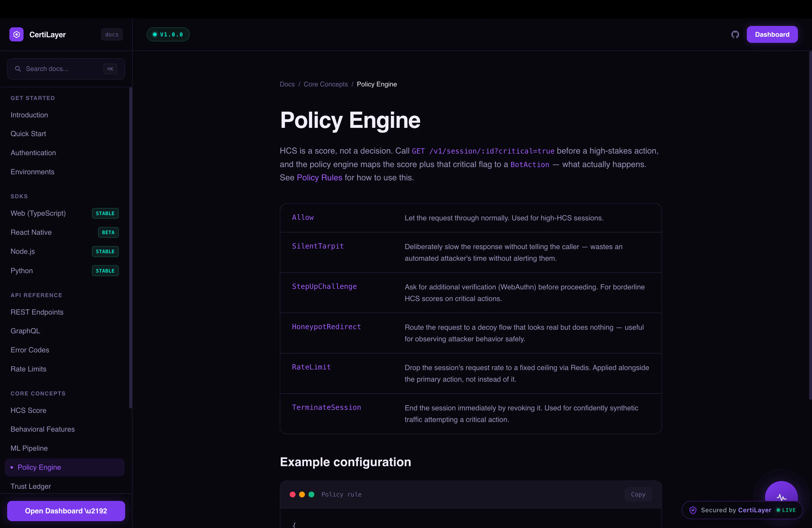This screenshot has width=812, height=528.
Task: Click the CertiLayer logo icon
Action: (x=16, y=35)
